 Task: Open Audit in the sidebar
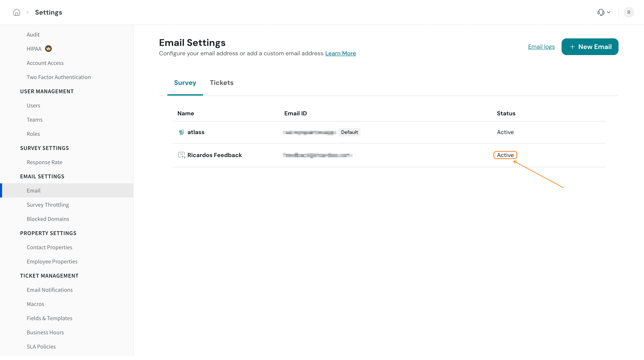(x=33, y=34)
